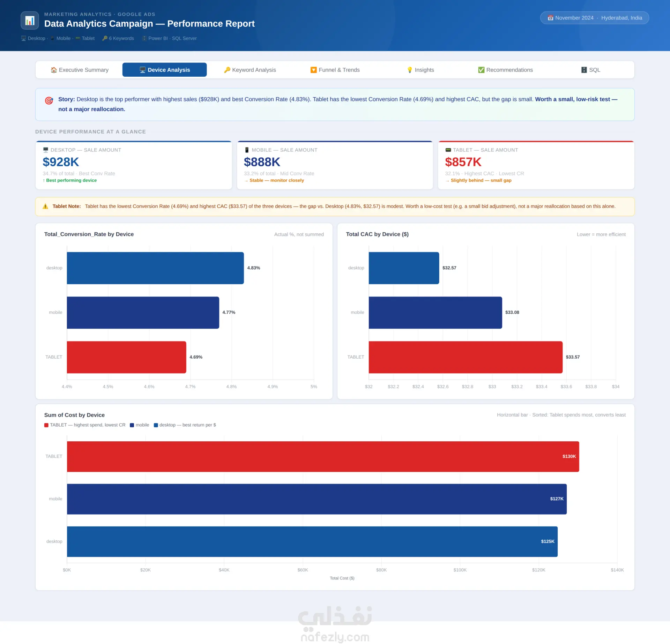Click the desktop $125K cost bar
The height and width of the screenshot is (644, 670).
pyautogui.click(x=312, y=542)
